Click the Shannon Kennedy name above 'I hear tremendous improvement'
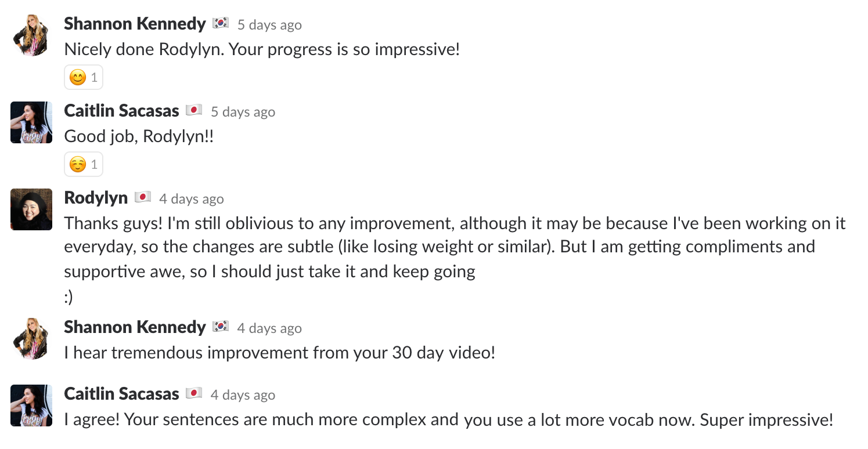868x449 pixels. 135,327
